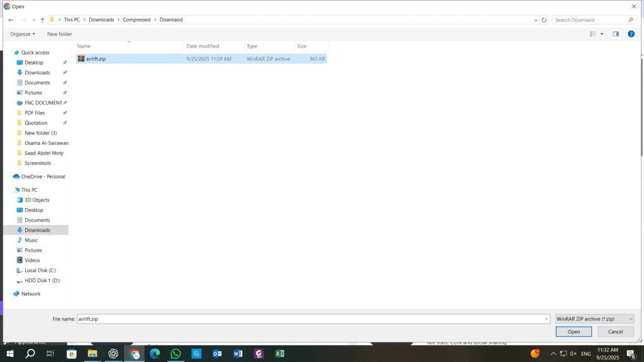Open Saad Abdel Moty folder

pyautogui.click(x=43, y=153)
